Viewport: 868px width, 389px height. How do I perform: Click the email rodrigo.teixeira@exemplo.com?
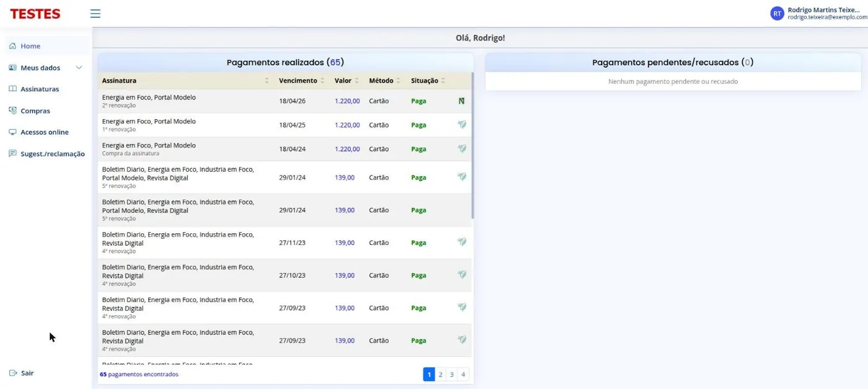(x=827, y=18)
